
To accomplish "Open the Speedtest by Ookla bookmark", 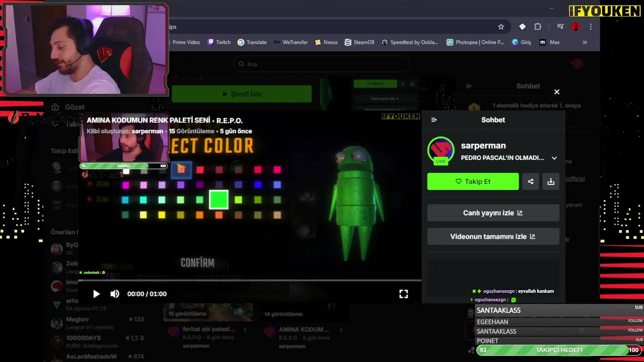I will 410,42.
